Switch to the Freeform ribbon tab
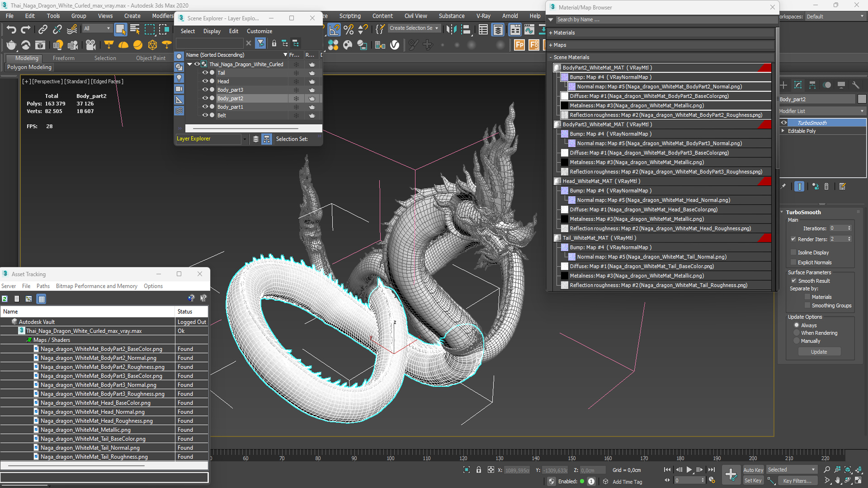This screenshot has height=488, width=868. 64,58
